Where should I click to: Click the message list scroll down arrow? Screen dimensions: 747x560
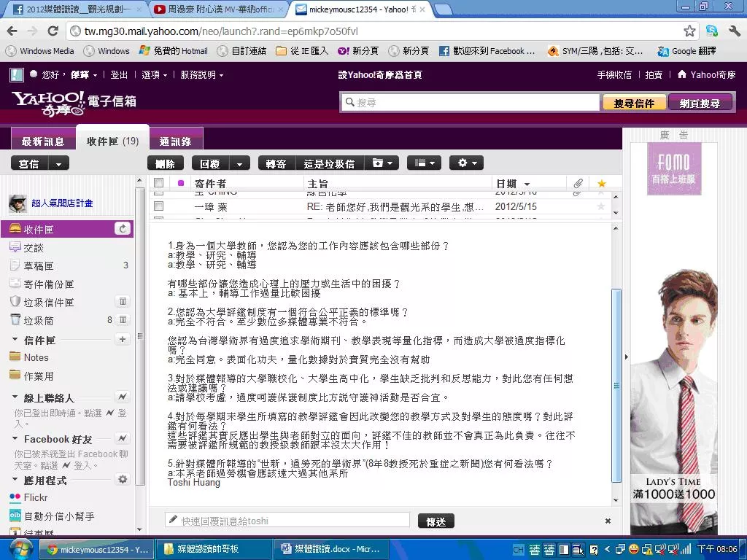616,213
